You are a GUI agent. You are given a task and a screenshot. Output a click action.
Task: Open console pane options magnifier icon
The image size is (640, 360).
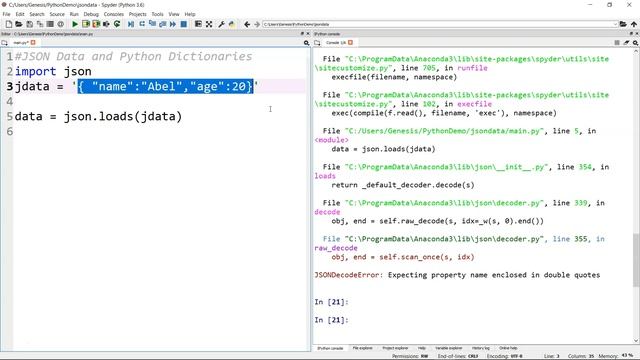pyautogui.click(x=635, y=42)
